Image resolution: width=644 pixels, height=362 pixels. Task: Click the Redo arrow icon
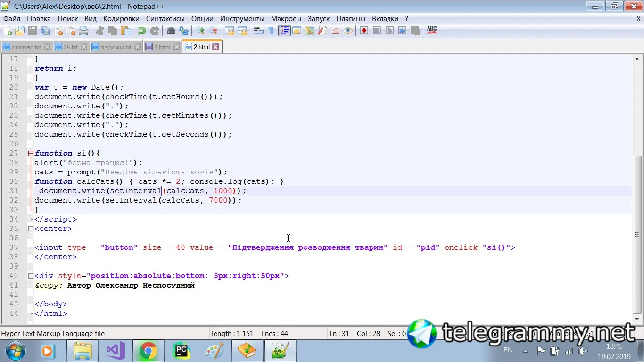point(154,31)
